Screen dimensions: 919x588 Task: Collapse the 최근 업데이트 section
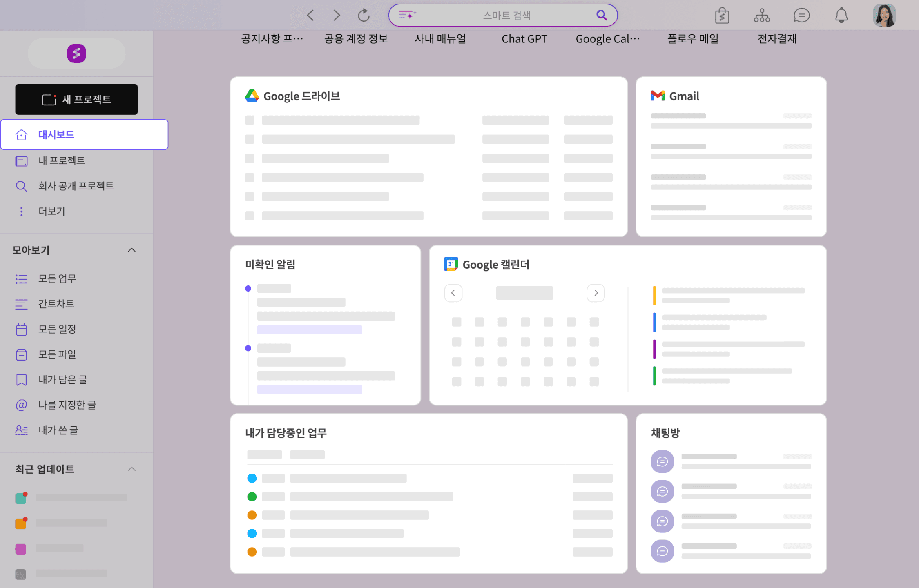point(132,469)
